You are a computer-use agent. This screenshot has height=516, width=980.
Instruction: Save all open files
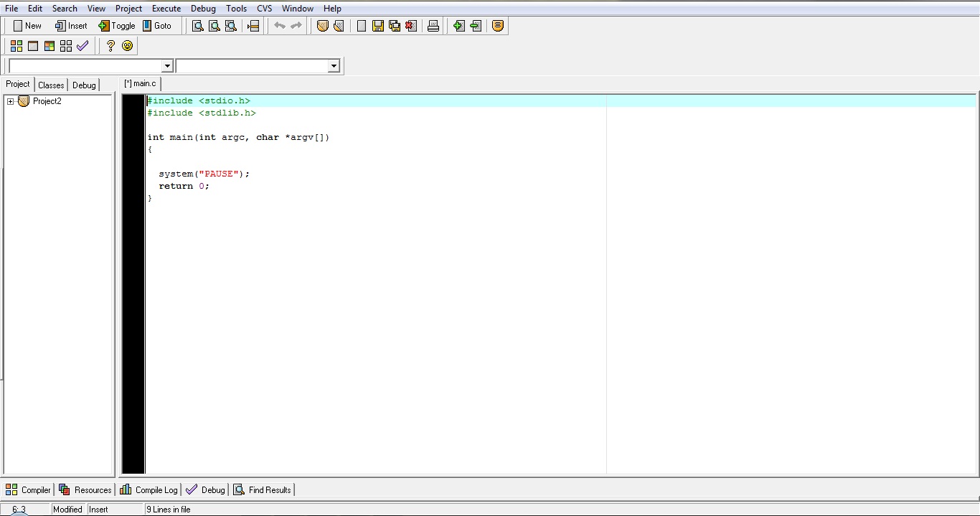[394, 25]
